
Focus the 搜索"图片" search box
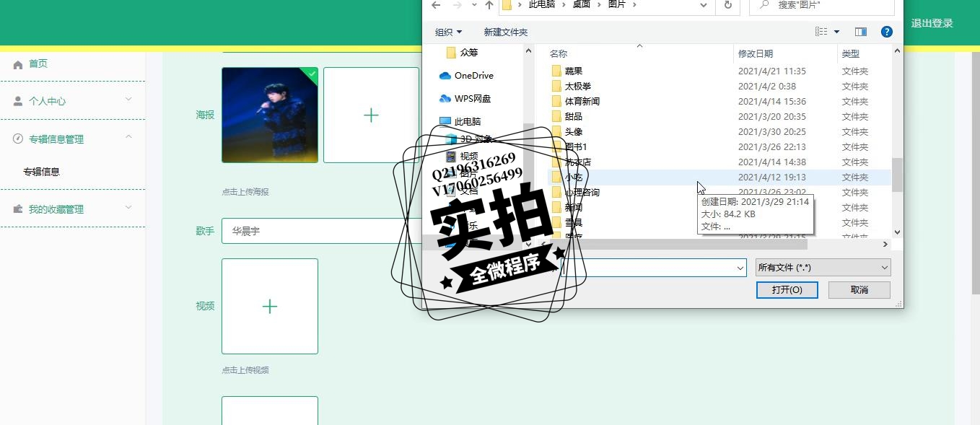[x=822, y=5]
